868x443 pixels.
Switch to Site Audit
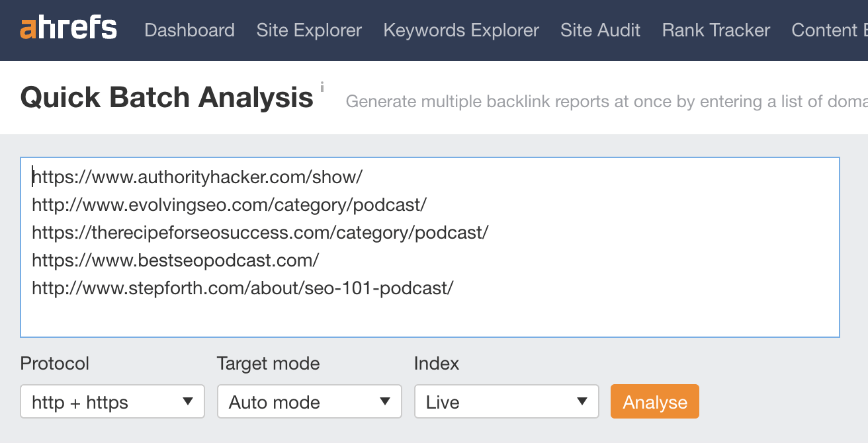600,30
